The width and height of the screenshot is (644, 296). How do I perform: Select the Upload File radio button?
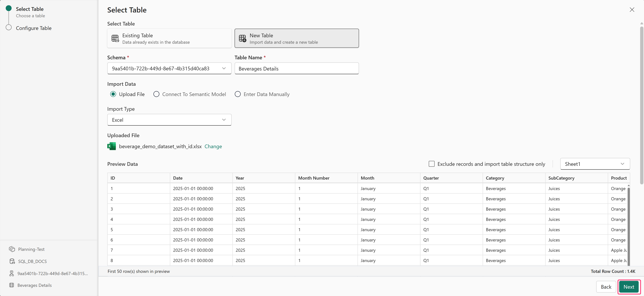coord(113,94)
